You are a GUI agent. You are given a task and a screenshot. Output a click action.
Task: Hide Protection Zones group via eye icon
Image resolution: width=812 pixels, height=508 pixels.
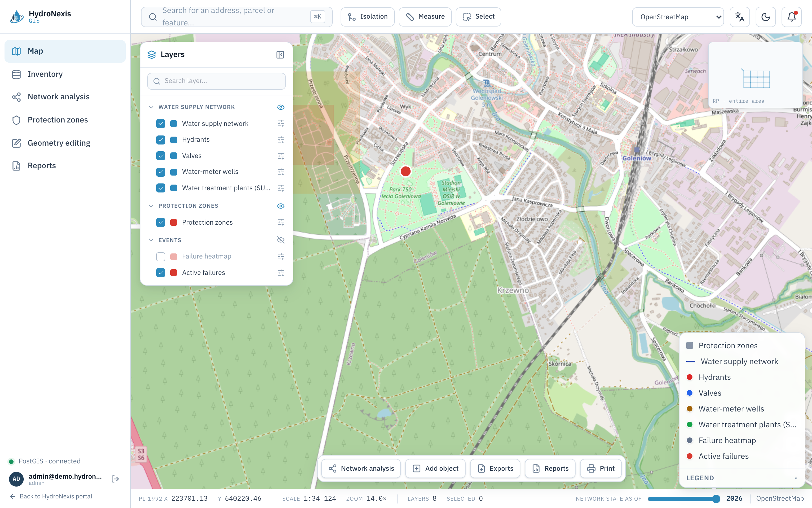pos(281,206)
